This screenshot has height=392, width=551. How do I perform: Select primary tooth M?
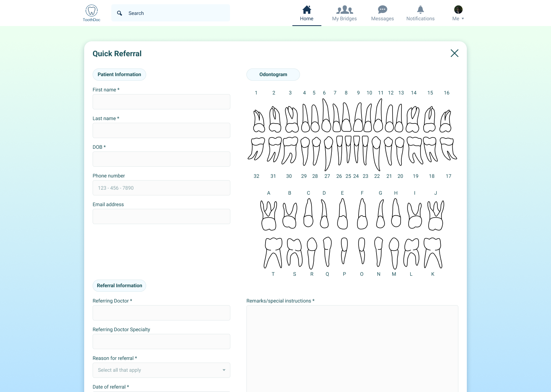(x=394, y=253)
